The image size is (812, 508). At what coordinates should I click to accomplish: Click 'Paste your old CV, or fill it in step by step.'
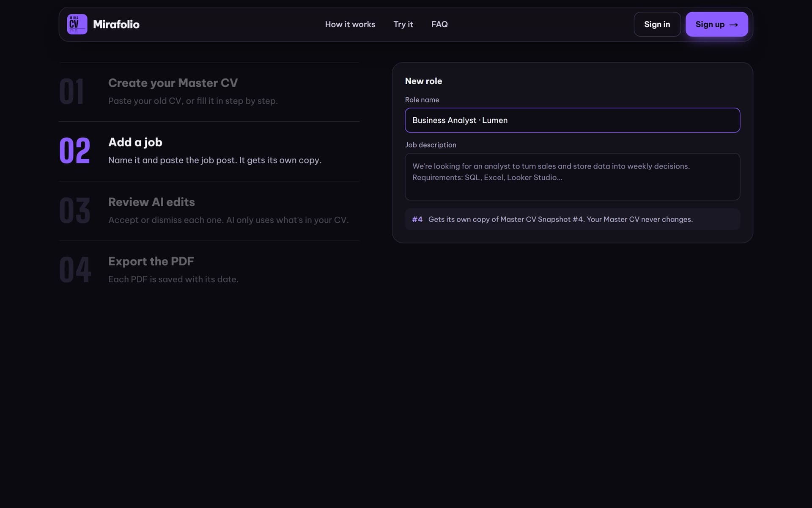point(193,101)
